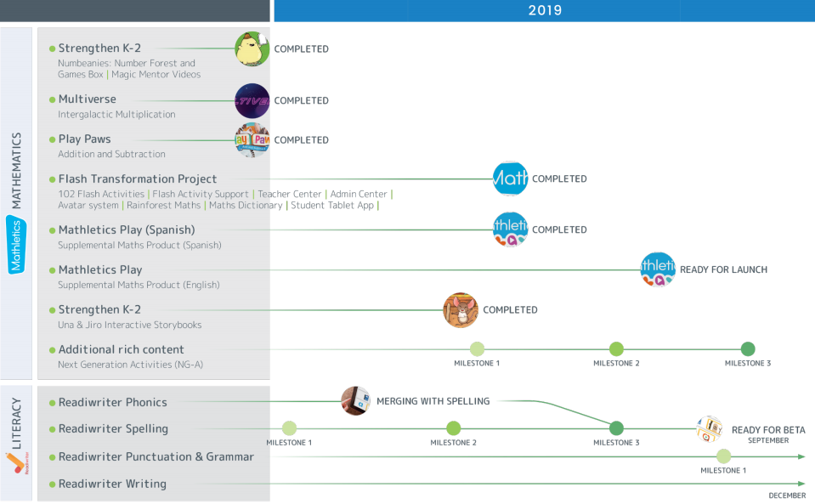Click COMPLETED label beside the Multiverse icon
Viewport: 815px width, 504px height.
coord(302,101)
